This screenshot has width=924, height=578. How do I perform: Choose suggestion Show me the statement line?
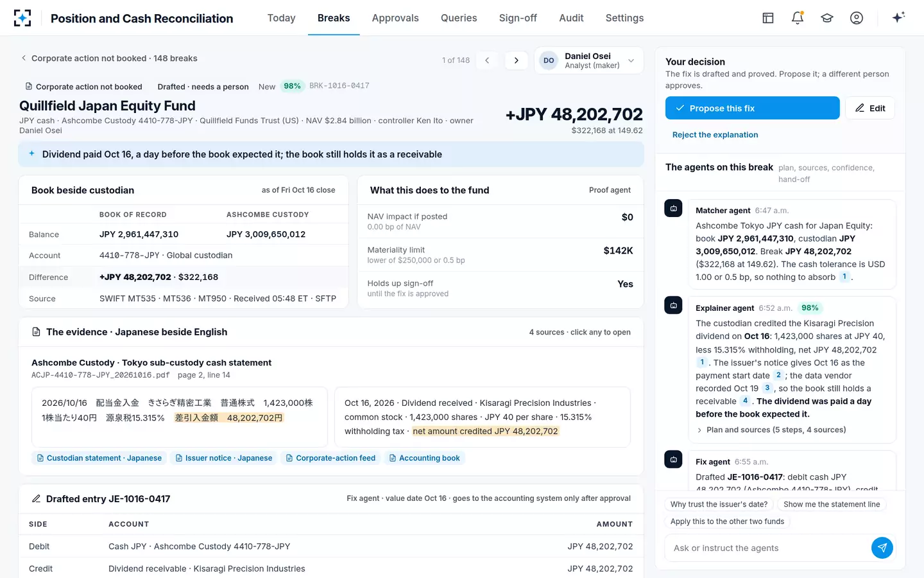click(832, 504)
